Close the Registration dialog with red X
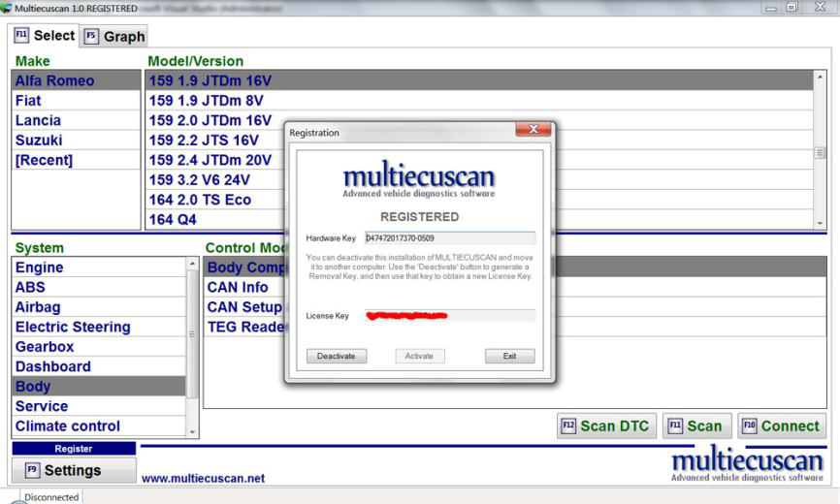The width and height of the screenshot is (840, 504). [533, 130]
